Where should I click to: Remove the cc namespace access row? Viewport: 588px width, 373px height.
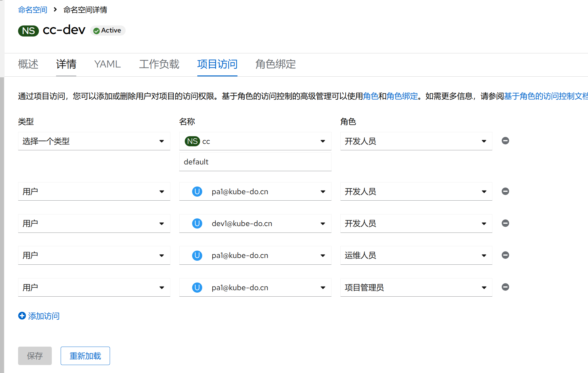point(505,141)
